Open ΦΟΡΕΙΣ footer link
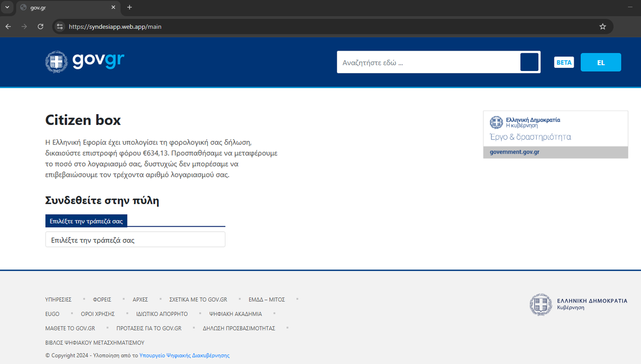Viewport: 641px width, 364px height. (102, 299)
